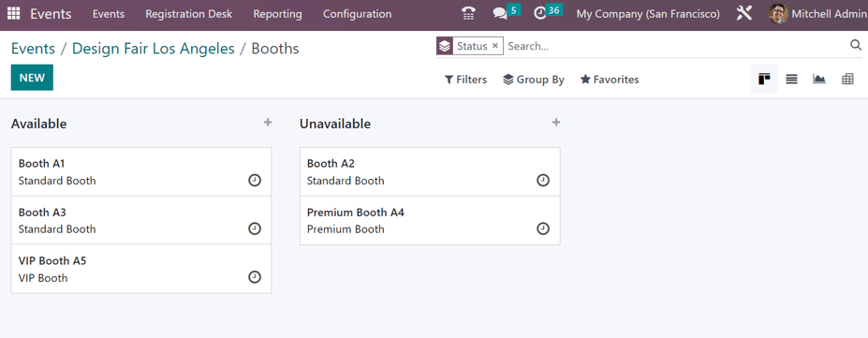The width and height of the screenshot is (868, 338).
Task: Go to Design Fair Los Angeles breadcrumb
Action: coord(154,49)
